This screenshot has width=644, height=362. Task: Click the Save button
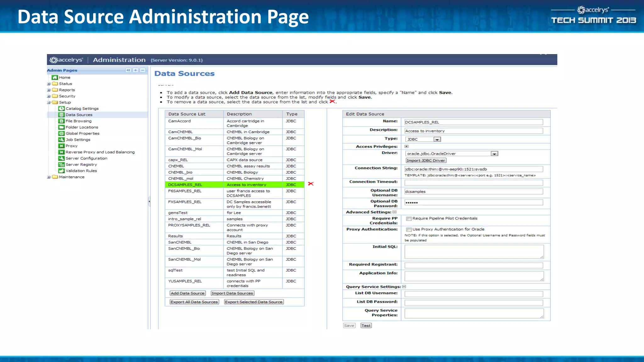click(x=349, y=326)
